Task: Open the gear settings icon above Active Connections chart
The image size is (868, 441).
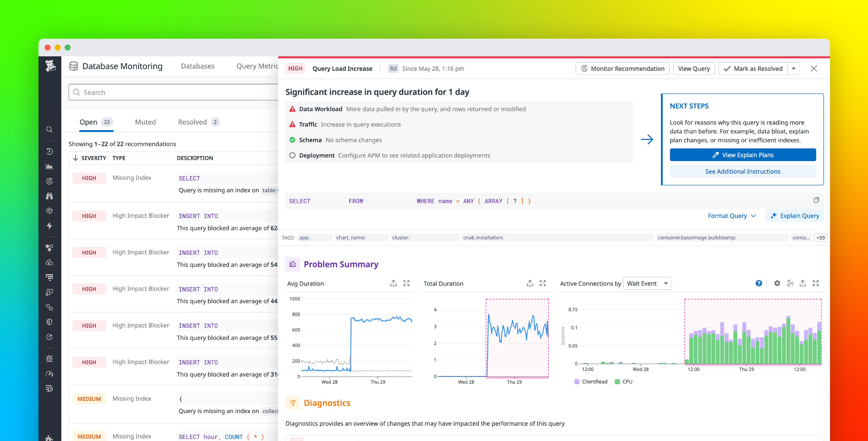Action: [x=777, y=283]
